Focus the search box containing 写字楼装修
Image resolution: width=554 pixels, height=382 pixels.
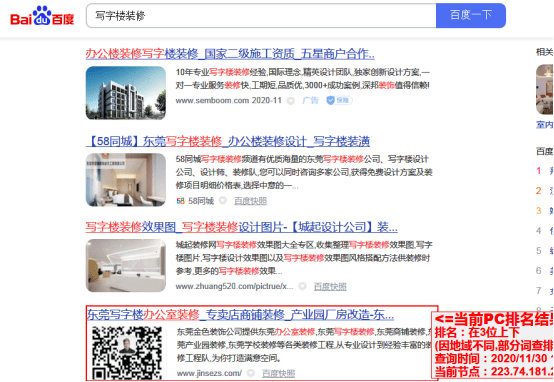click(261, 16)
